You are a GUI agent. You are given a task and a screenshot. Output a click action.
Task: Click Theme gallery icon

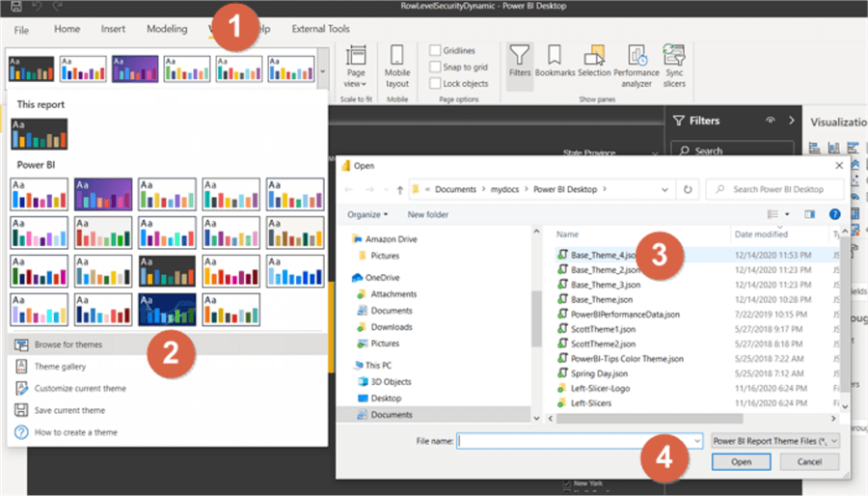point(21,367)
